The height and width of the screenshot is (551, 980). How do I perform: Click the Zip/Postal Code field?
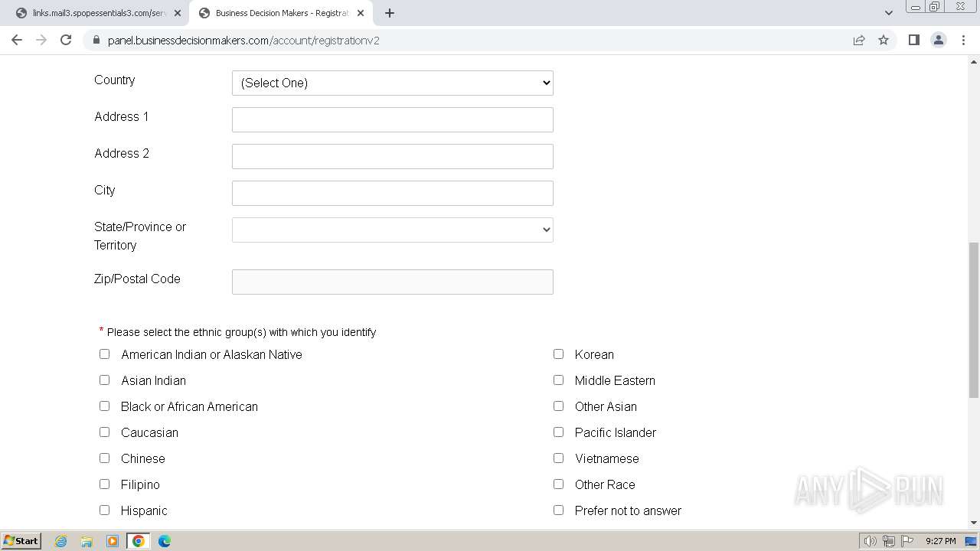pyautogui.click(x=393, y=282)
